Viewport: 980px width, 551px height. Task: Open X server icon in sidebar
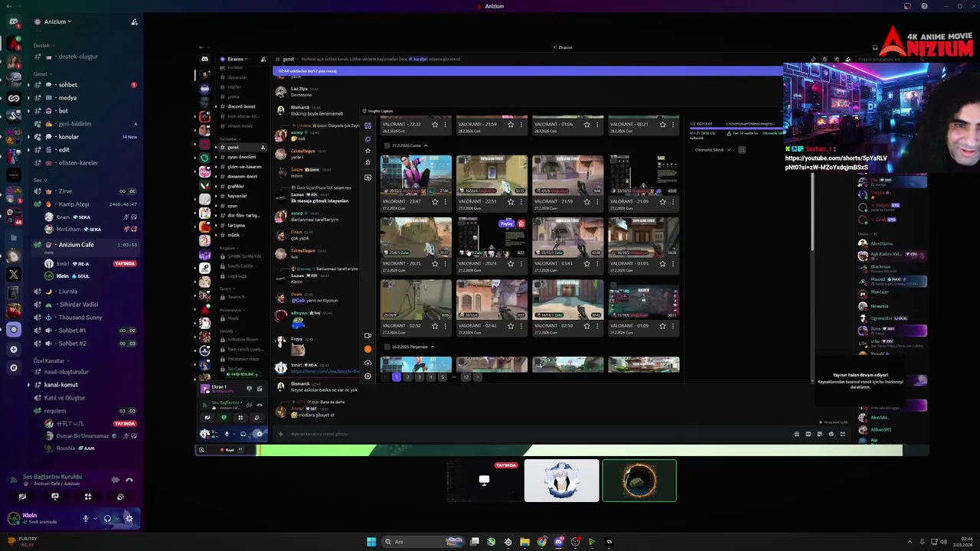click(x=13, y=274)
